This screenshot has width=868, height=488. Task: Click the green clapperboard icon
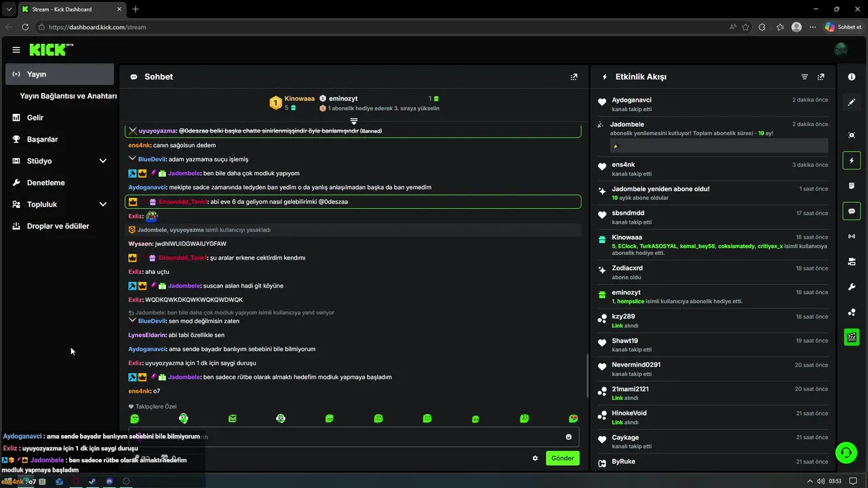coord(852,337)
